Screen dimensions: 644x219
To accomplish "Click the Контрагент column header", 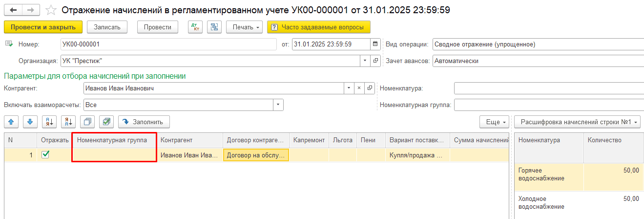I will pos(190,140).
